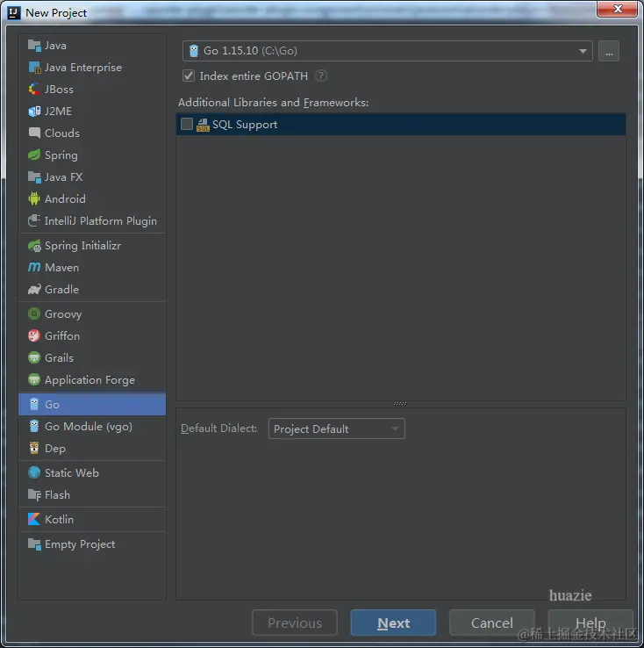The height and width of the screenshot is (648, 644).
Task: Click the Help button
Action: coord(590,623)
